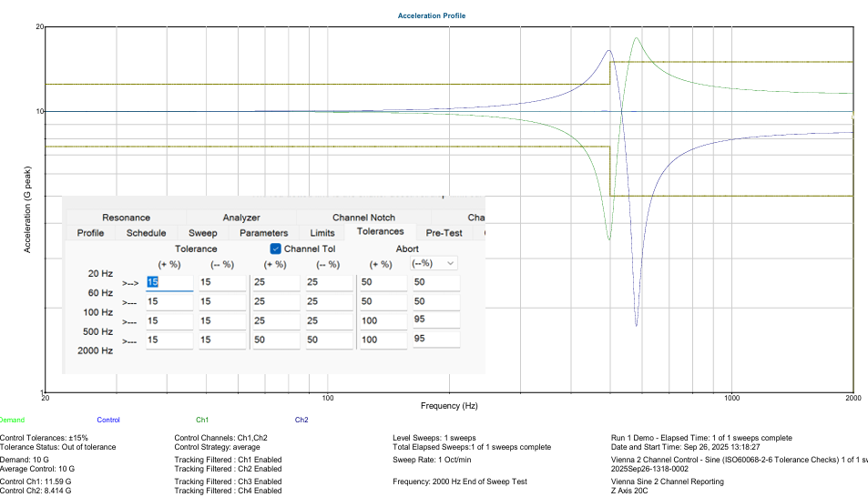Click 'Control Ch1: 11.59 G' readout
Screen dimensions: 868x497
[x=36, y=482]
